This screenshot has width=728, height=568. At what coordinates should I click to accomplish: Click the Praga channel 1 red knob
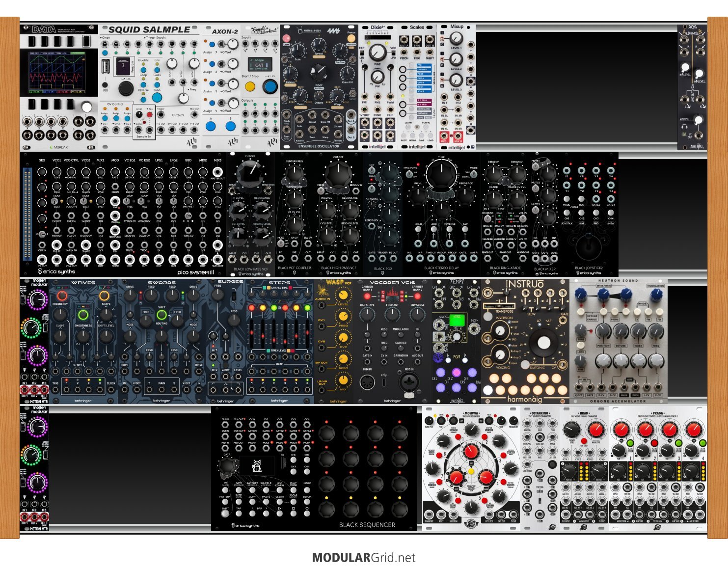click(621, 430)
